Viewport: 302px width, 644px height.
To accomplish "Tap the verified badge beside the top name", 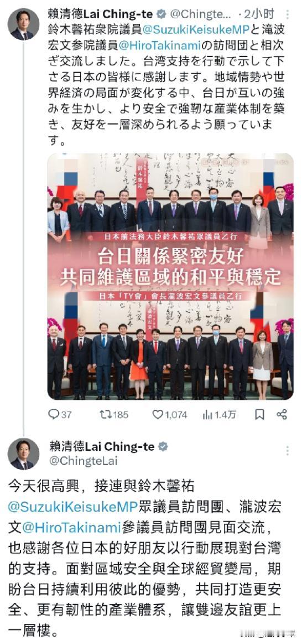I will point(162,15).
